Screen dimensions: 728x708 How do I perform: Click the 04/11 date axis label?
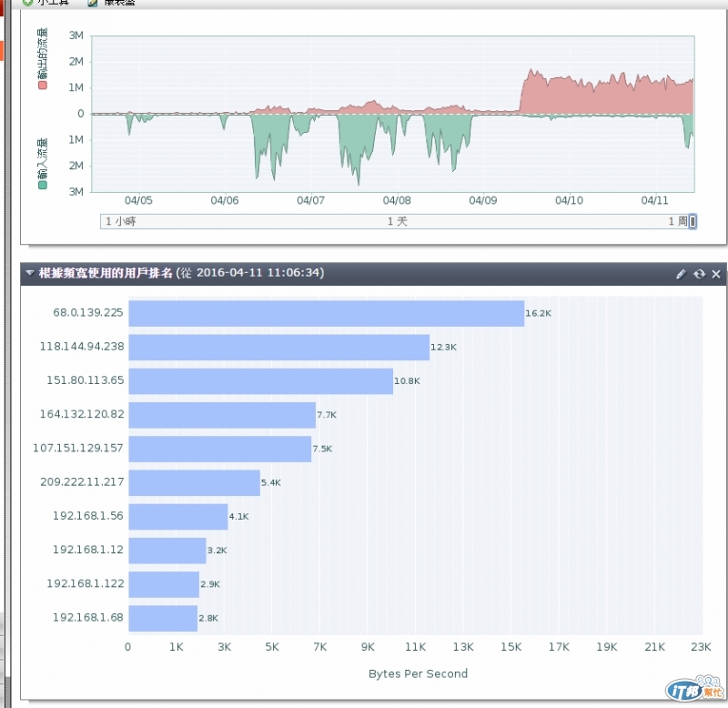click(654, 200)
